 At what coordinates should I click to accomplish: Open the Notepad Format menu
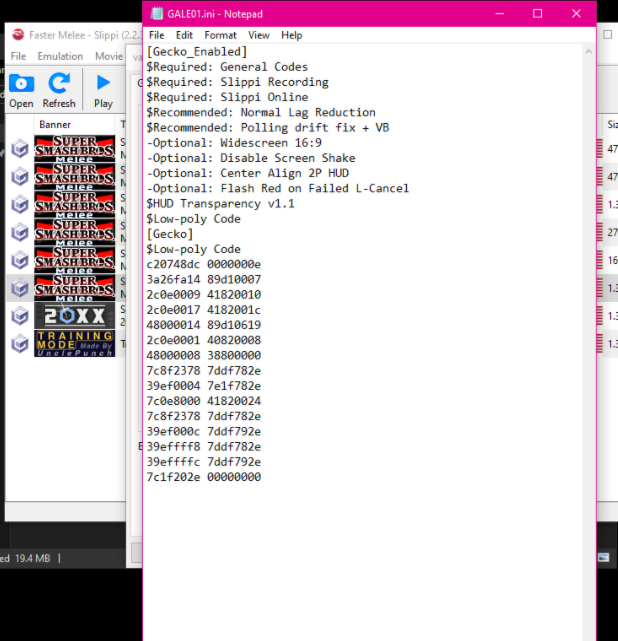(x=220, y=35)
